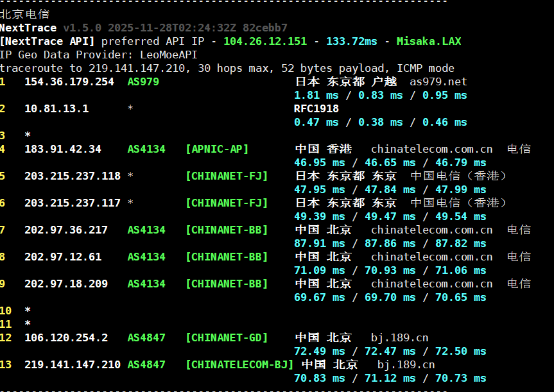Click the NextTrace program name
The height and width of the screenshot is (392, 554).
point(28,28)
